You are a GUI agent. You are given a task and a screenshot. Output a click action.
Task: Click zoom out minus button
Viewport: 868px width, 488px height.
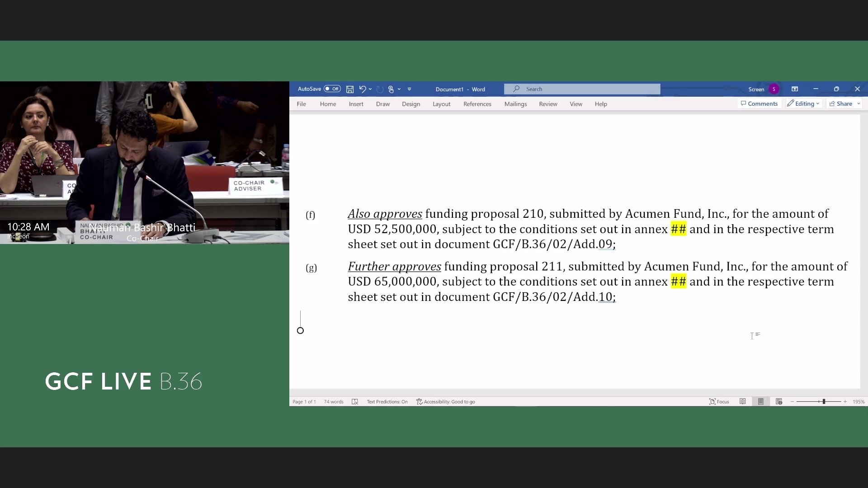[792, 402]
